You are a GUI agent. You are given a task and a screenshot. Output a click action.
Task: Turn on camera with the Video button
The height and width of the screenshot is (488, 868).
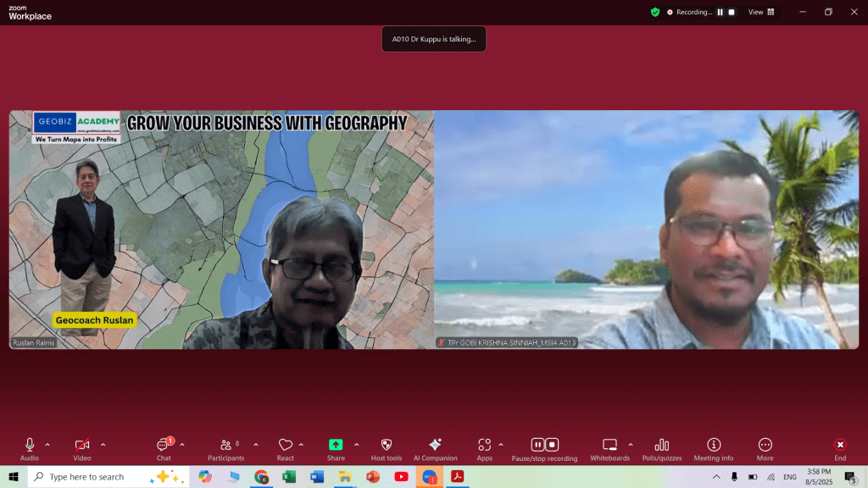(x=82, y=448)
